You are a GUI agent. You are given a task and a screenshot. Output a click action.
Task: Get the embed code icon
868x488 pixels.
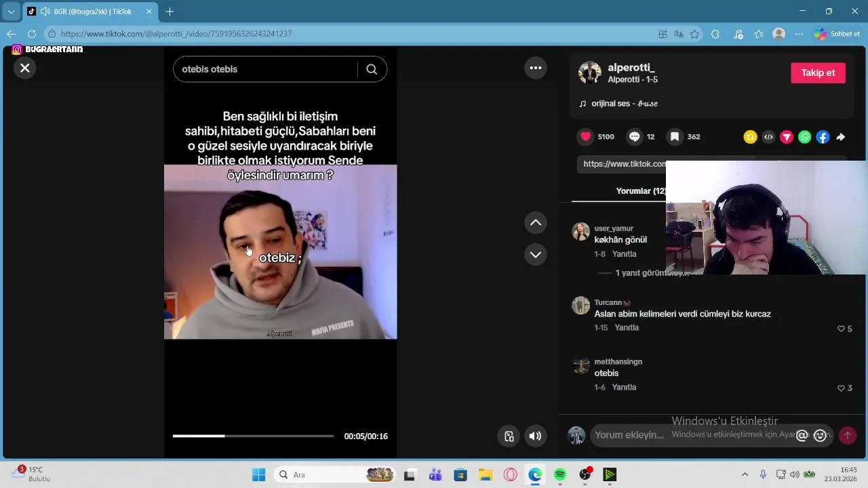[x=768, y=137]
